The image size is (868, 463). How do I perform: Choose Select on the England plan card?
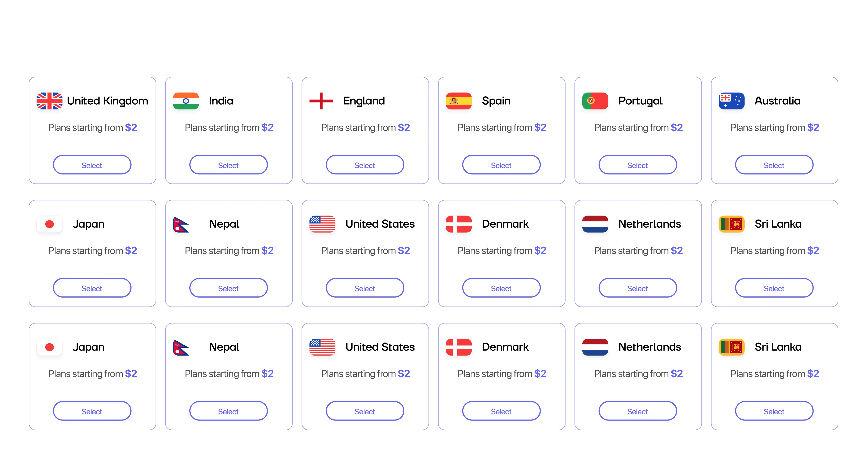[x=364, y=165]
